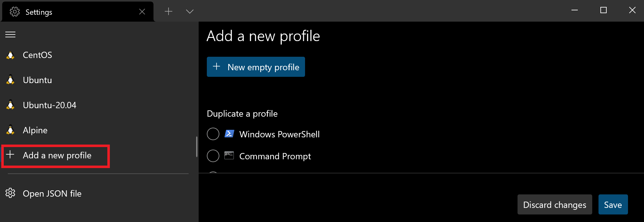The height and width of the screenshot is (222, 644).
Task: Switch to the Settings tab
Action: pos(78,12)
